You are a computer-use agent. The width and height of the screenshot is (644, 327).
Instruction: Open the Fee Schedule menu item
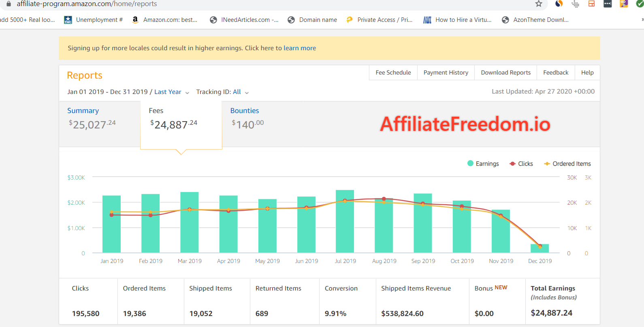(393, 73)
